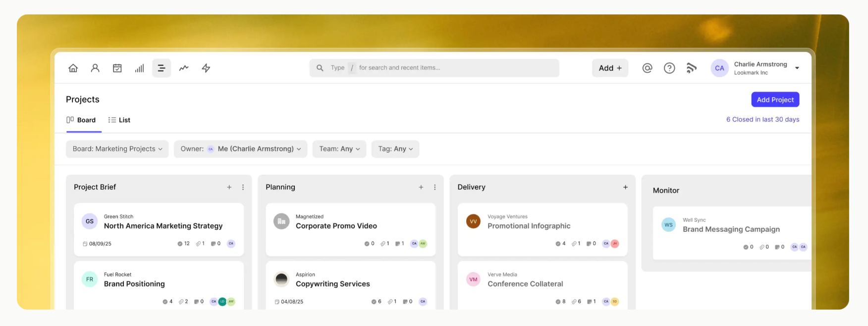This screenshot has height=326, width=868.
Task: Open the Home icon in top navigation
Action: click(73, 68)
